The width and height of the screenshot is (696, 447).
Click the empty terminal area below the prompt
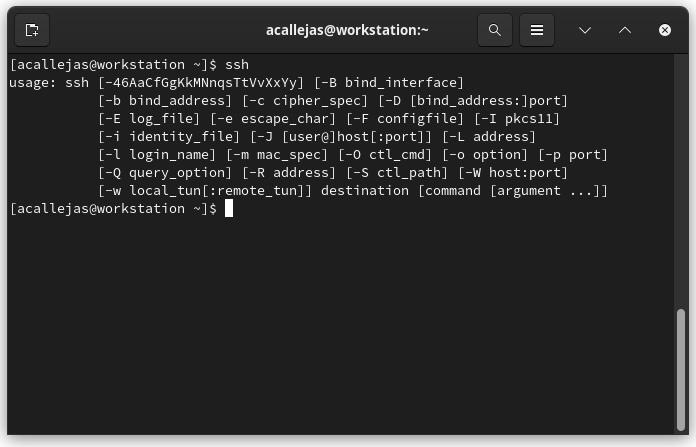point(341,324)
